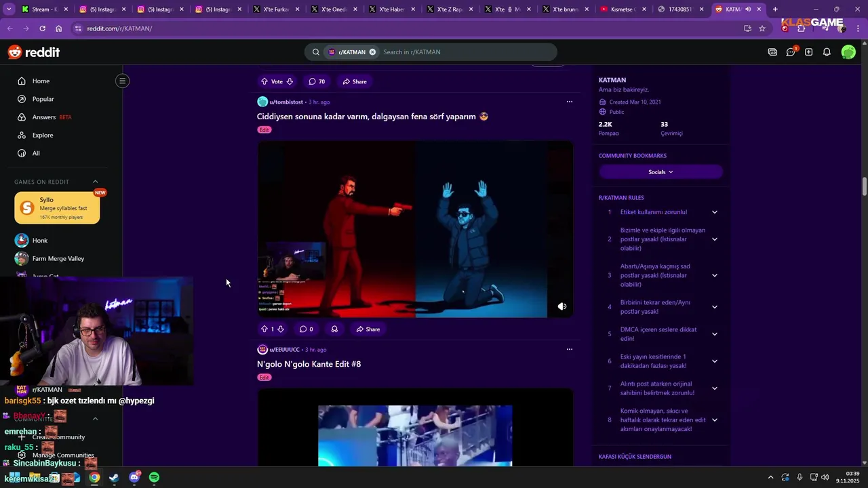Expand rule 2 about unrelated posts
This screenshot has height=488, width=868.
tap(714, 239)
